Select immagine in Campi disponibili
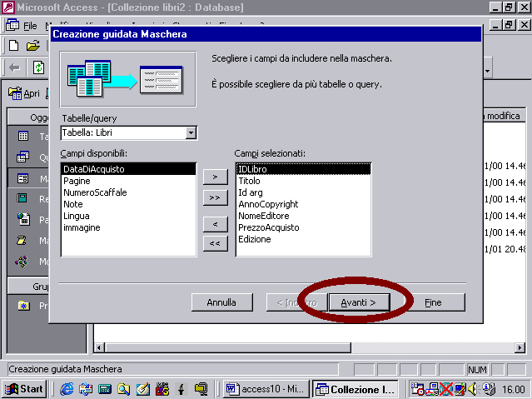 click(x=128, y=227)
